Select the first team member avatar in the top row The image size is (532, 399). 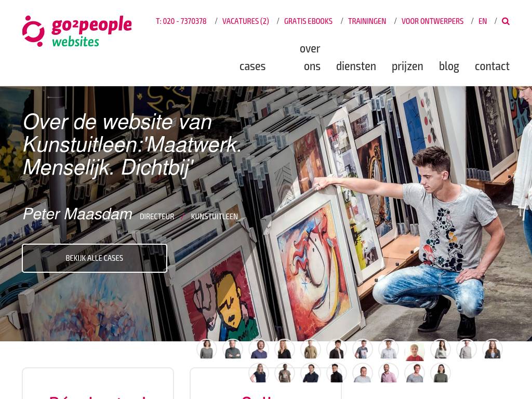point(207,349)
